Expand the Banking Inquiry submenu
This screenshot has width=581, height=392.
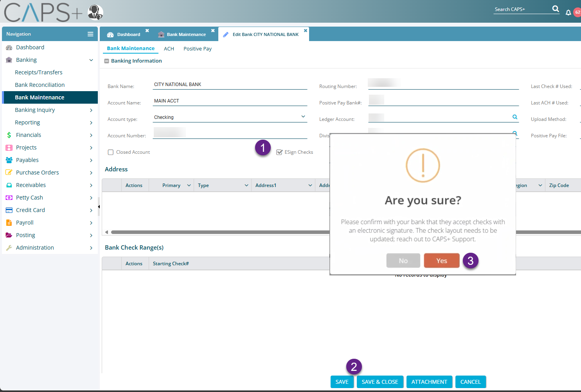click(91, 110)
